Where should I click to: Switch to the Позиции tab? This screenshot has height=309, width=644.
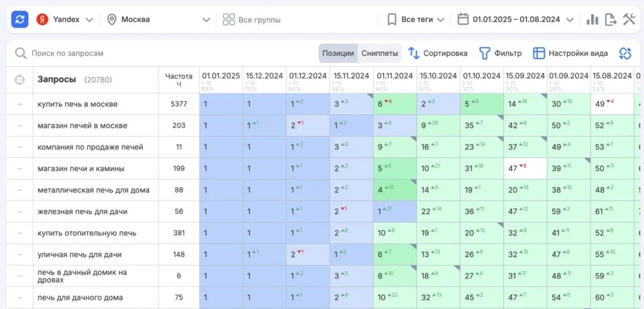pos(338,53)
